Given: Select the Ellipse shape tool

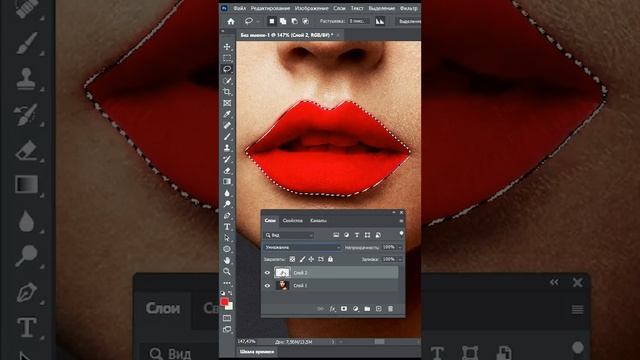Looking at the screenshot, I should coord(227,249).
